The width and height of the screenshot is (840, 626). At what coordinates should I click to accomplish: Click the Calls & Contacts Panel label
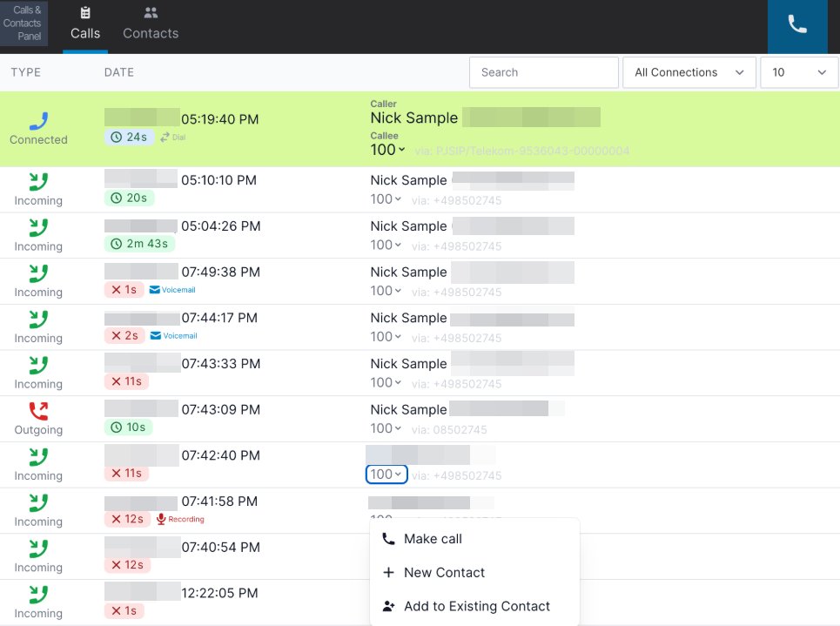24,23
